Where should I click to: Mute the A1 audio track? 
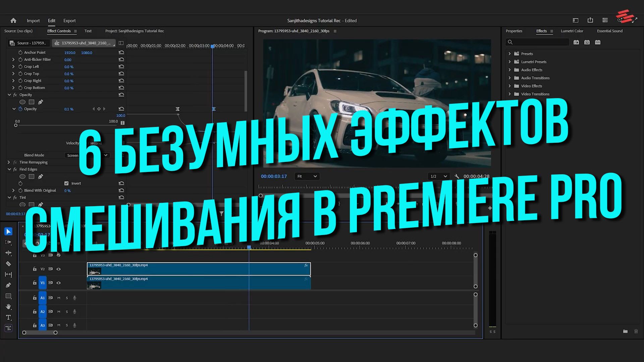(59, 298)
